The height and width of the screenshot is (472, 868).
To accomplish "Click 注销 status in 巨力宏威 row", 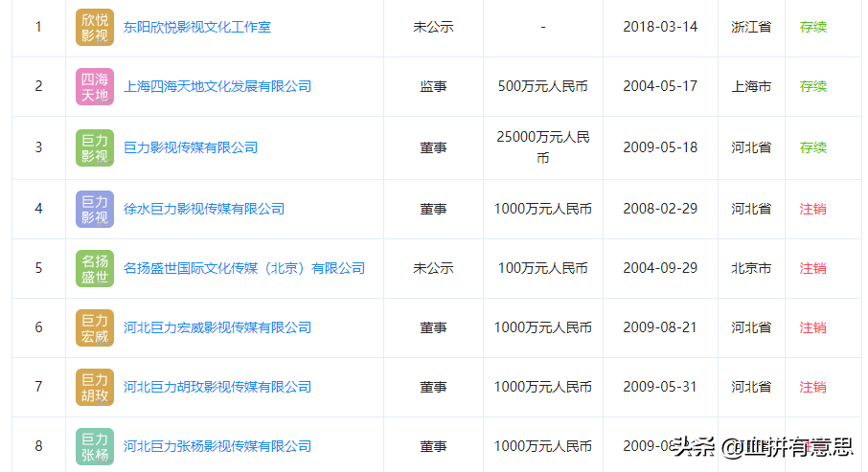I will [x=812, y=327].
